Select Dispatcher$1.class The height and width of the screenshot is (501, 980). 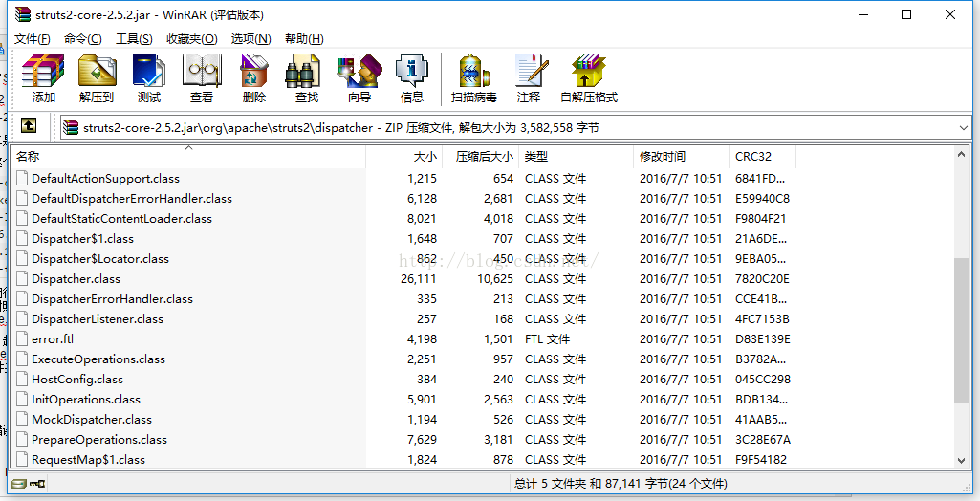(82, 239)
